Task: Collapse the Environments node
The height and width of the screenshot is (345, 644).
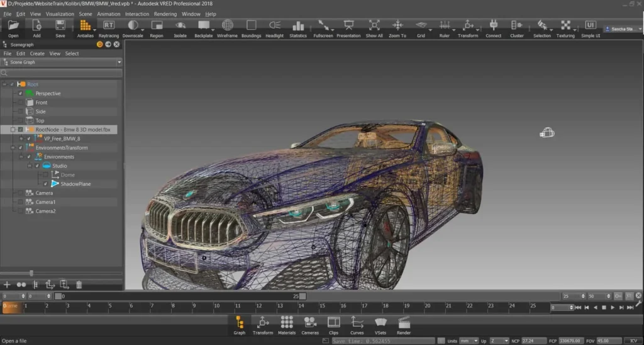Action: click(x=21, y=157)
